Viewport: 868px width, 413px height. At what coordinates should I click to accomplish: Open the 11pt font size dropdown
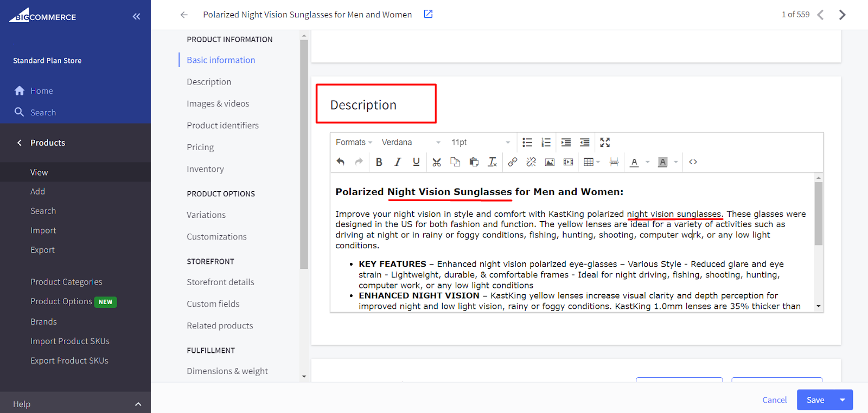(x=481, y=143)
